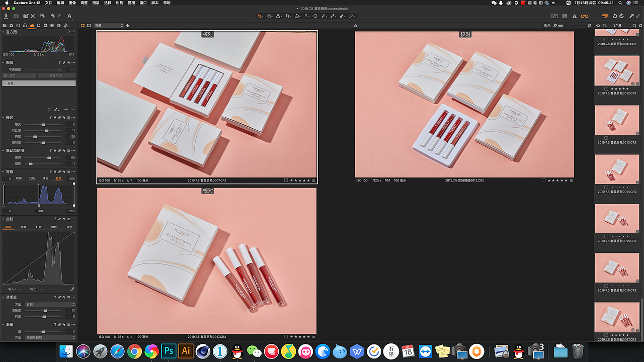Select the Keystone correction tool

[x=306, y=16]
